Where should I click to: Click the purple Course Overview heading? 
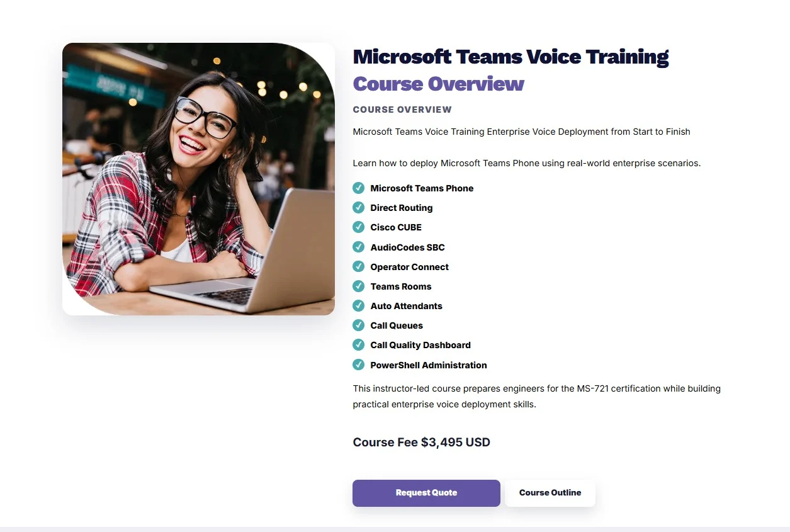(438, 84)
